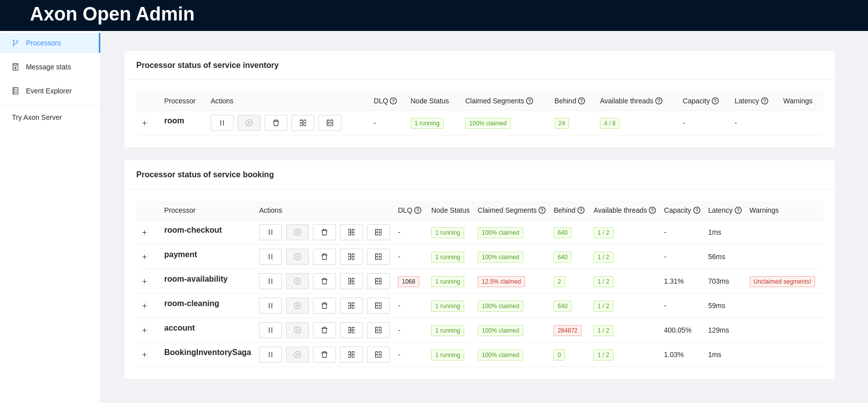Open Latency help icon in booking table
Screen dimensions: 868x403
[x=738, y=210]
